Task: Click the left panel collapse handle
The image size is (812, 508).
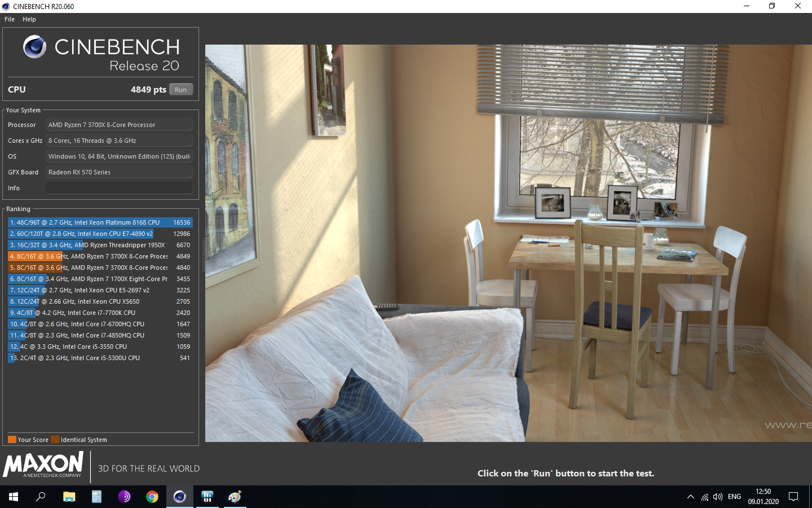Action: (x=203, y=254)
